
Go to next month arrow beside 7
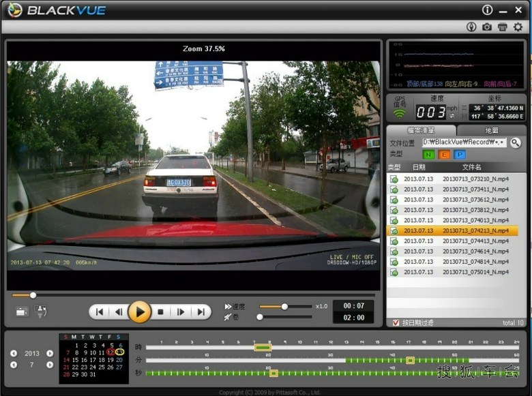click(50, 365)
